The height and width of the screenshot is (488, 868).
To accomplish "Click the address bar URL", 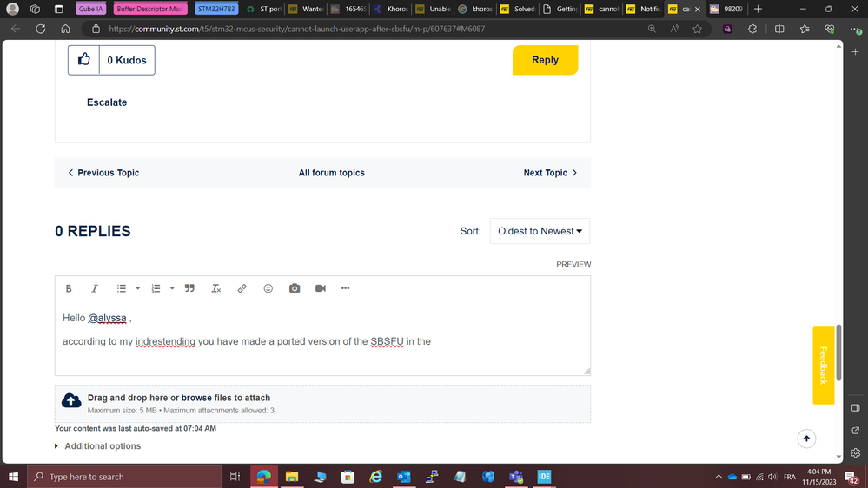I will (296, 29).
